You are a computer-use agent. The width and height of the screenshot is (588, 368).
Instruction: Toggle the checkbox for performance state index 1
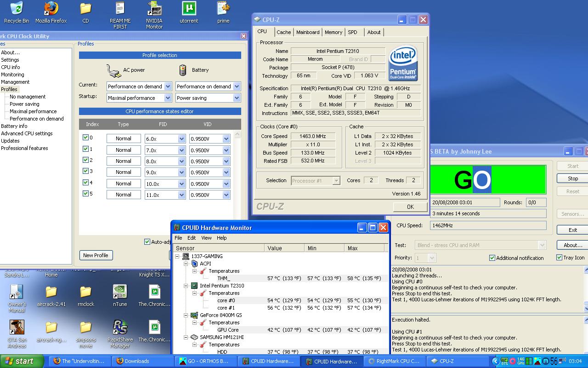[85, 149]
